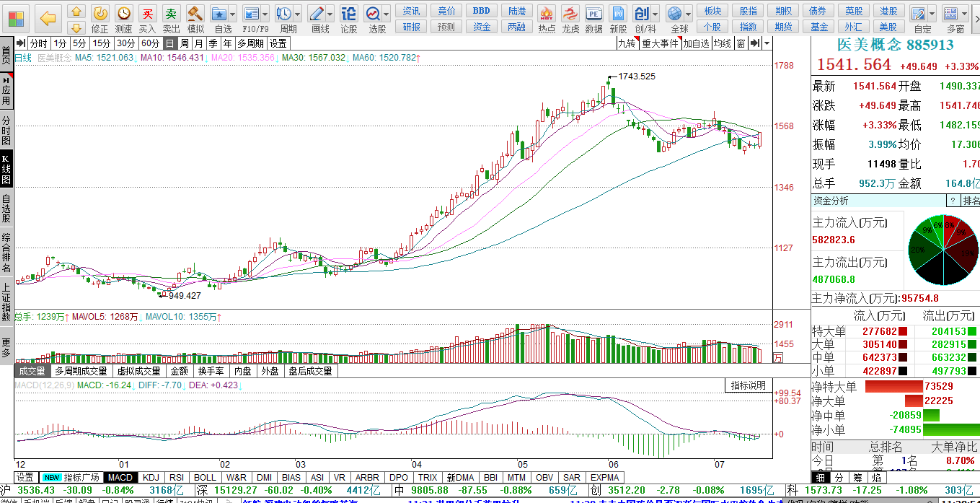Open the 论股 stock discussion icon
980x503 pixels.
pyautogui.click(x=348, y=14)
